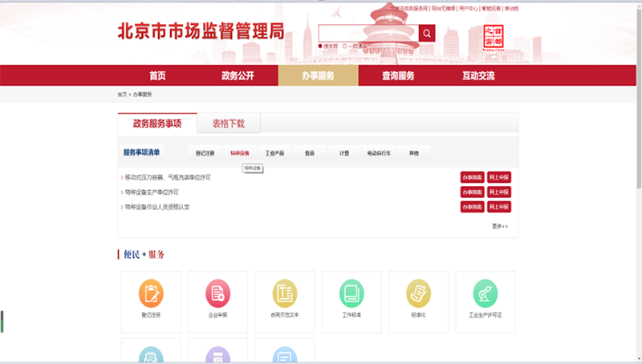Viewport: 642px width, 364px height.
Task: Click the page vertical scrollbar thumb
Action: pos(639,98)
